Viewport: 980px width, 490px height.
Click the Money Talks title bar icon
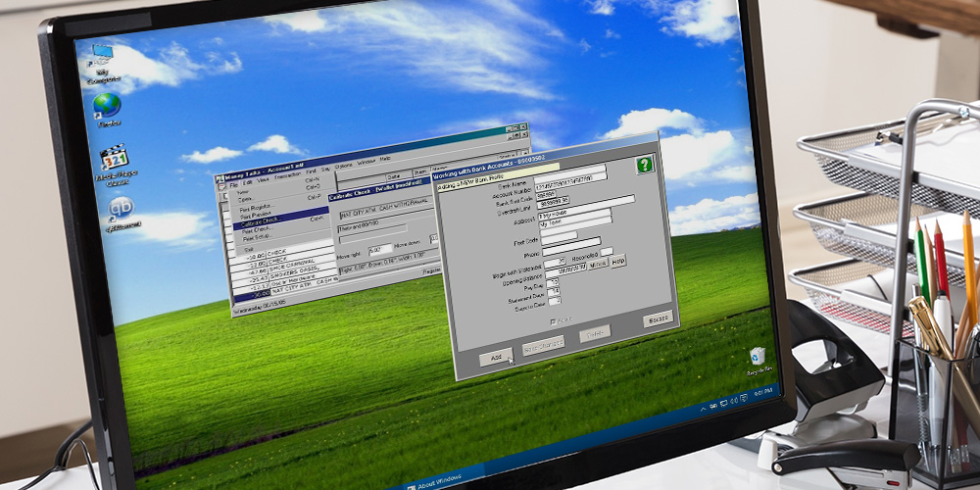pyautogui.click(x=220, y=178)
